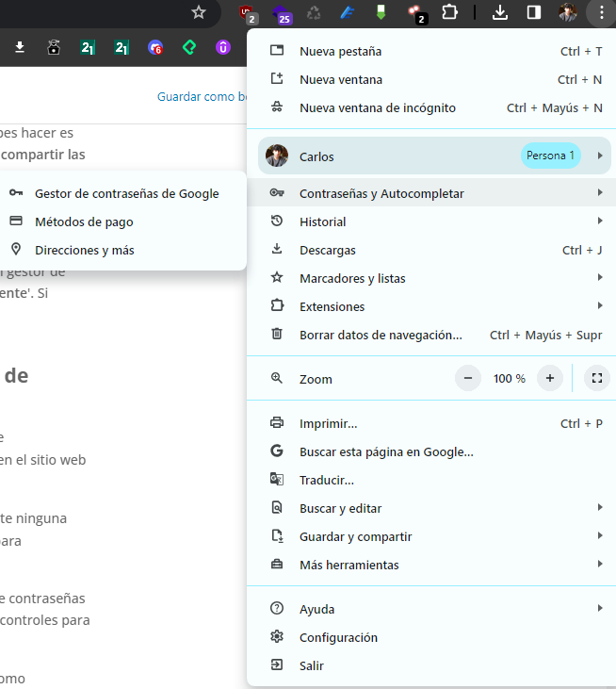Open the red-dots extension with badge 2
616x689 pixels.
tap(416, 13)
